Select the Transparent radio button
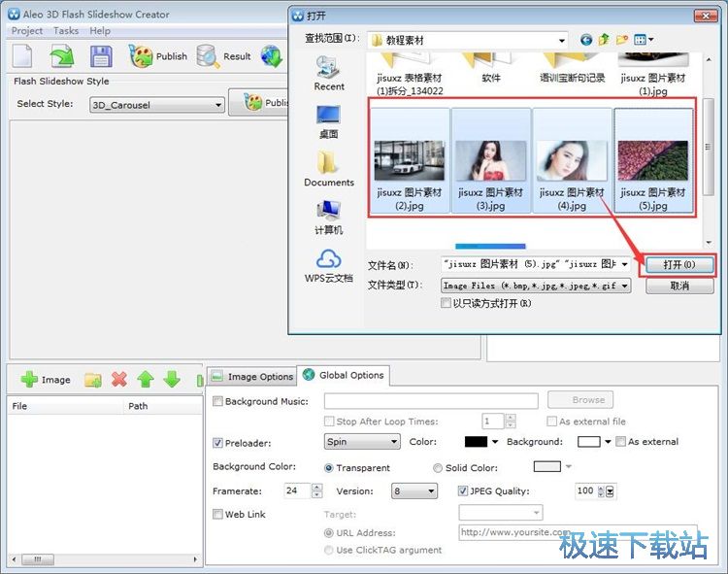Image resolution: width=728 pixels, height=574 pixels. click(x=329, y=468)
